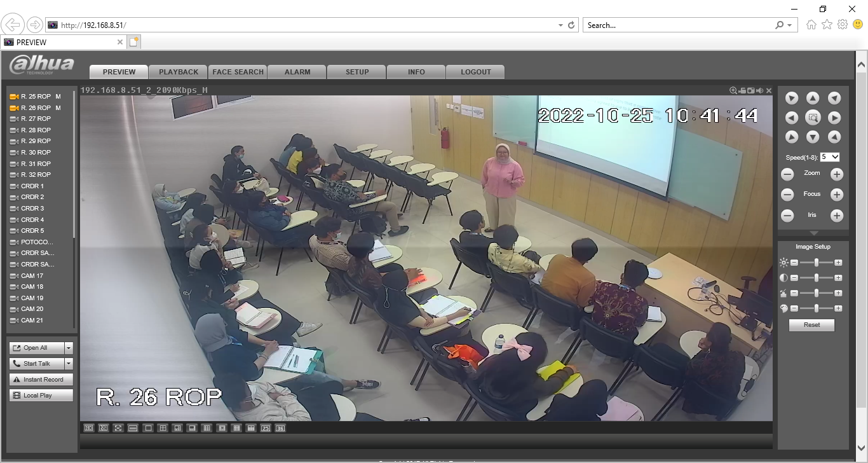Click the PTZ center 3D positioning button
Screen dimensions: 868x463
(813, 118)
